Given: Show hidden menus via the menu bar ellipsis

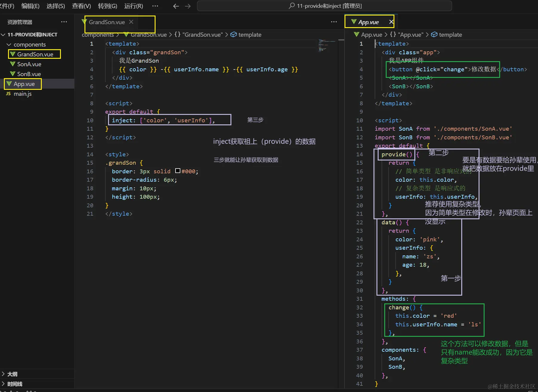Looking at the screenshot, I should pyautogui.click(x=155, y=6).
